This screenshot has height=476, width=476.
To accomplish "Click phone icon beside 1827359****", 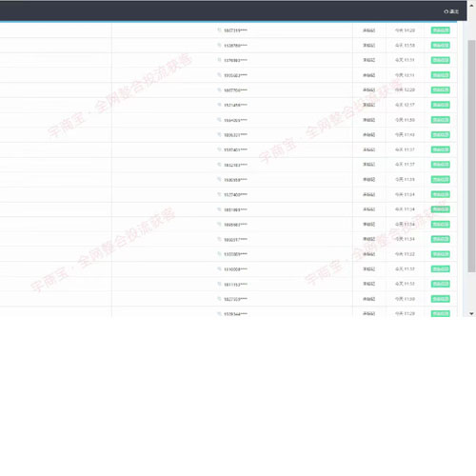I will (219, 299).
